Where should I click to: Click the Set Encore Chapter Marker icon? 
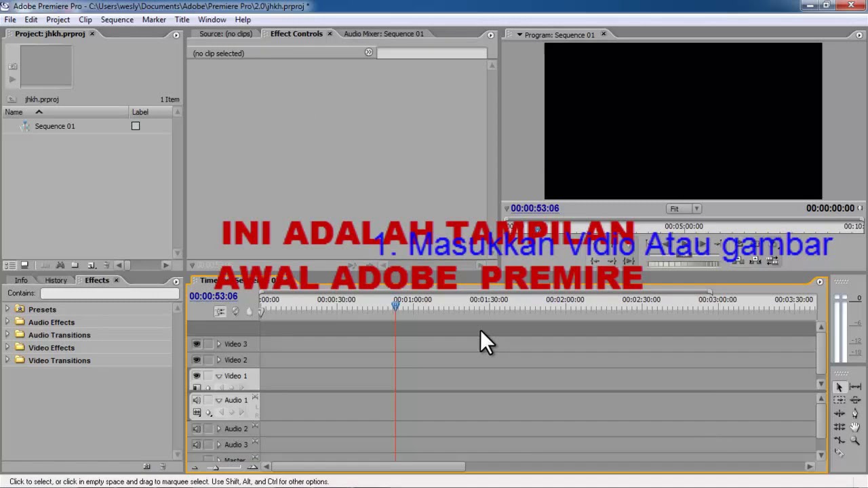click(x=235, y=311)
